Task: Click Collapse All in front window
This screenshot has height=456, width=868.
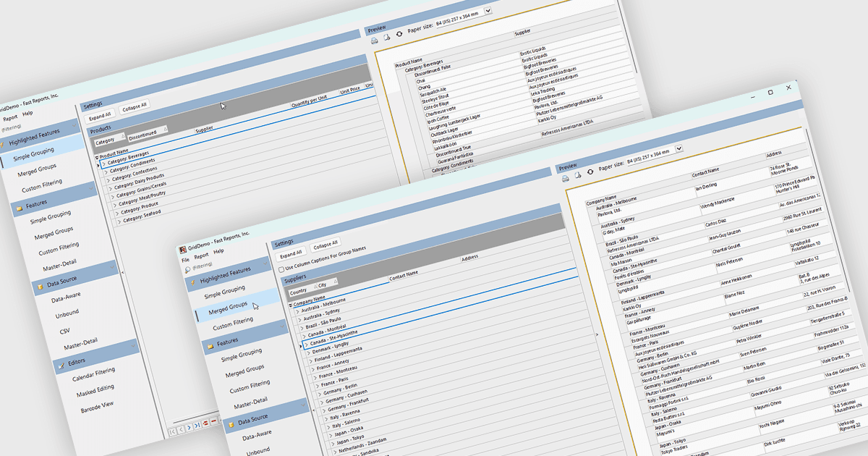Action: 325,244
